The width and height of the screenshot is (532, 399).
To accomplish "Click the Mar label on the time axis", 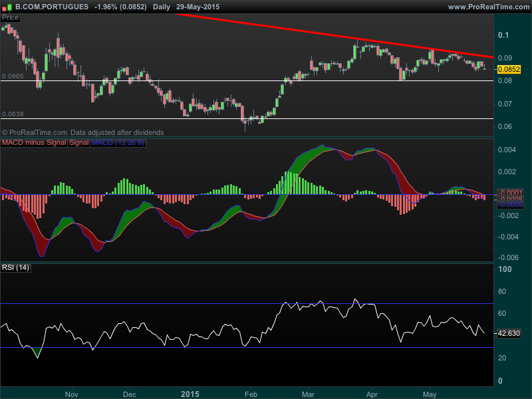I will (307, 393).
